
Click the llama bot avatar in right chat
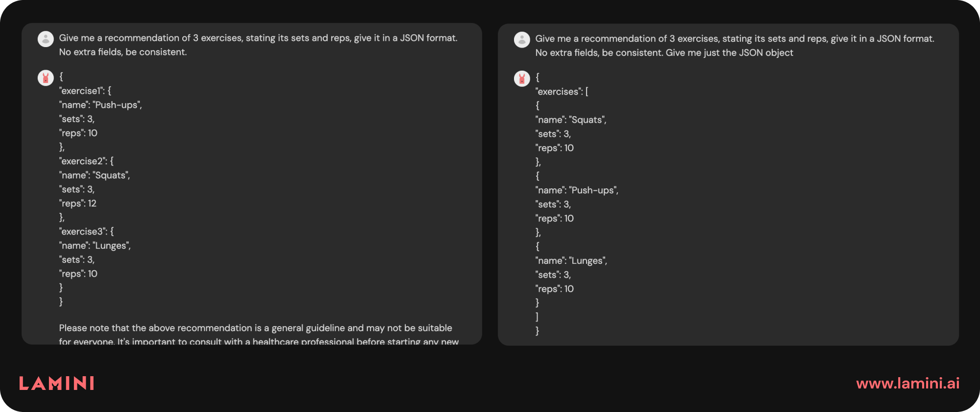522,78
